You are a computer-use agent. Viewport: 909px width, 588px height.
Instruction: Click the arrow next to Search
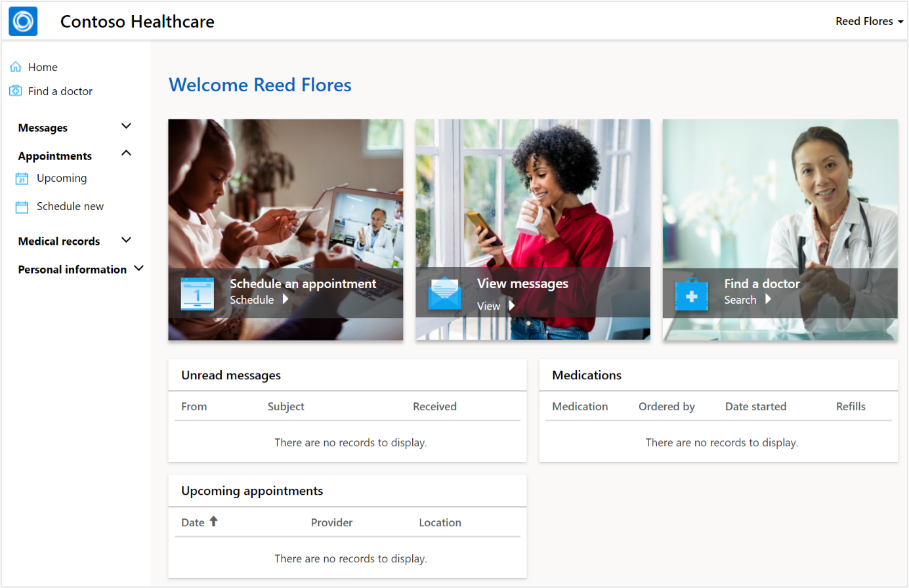pos(768,299)
